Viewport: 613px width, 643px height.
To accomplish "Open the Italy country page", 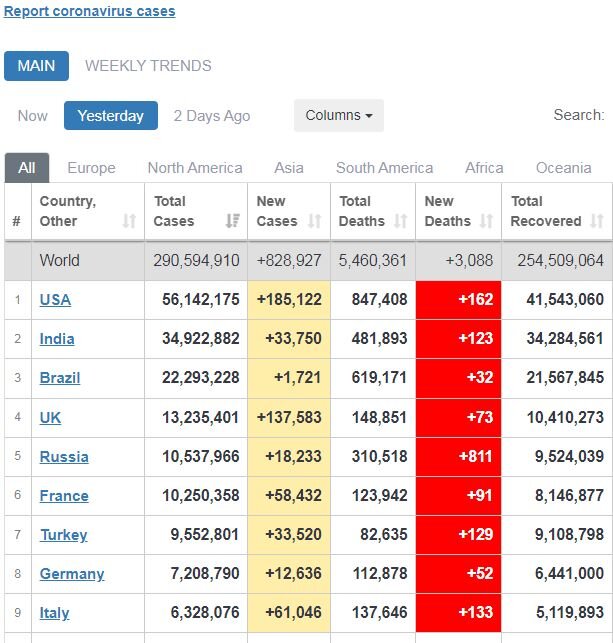I will (x=54, y=613).
